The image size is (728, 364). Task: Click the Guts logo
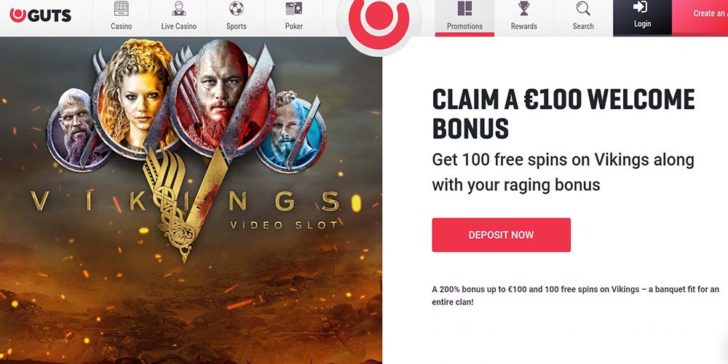coord(40,15)
